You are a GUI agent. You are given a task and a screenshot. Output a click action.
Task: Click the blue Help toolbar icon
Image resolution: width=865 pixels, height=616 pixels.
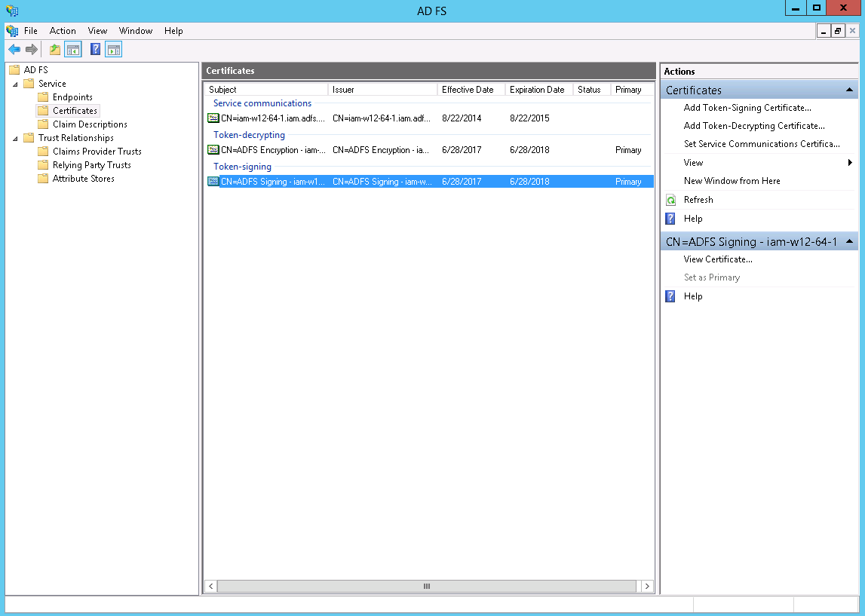(x=96, y=50)
